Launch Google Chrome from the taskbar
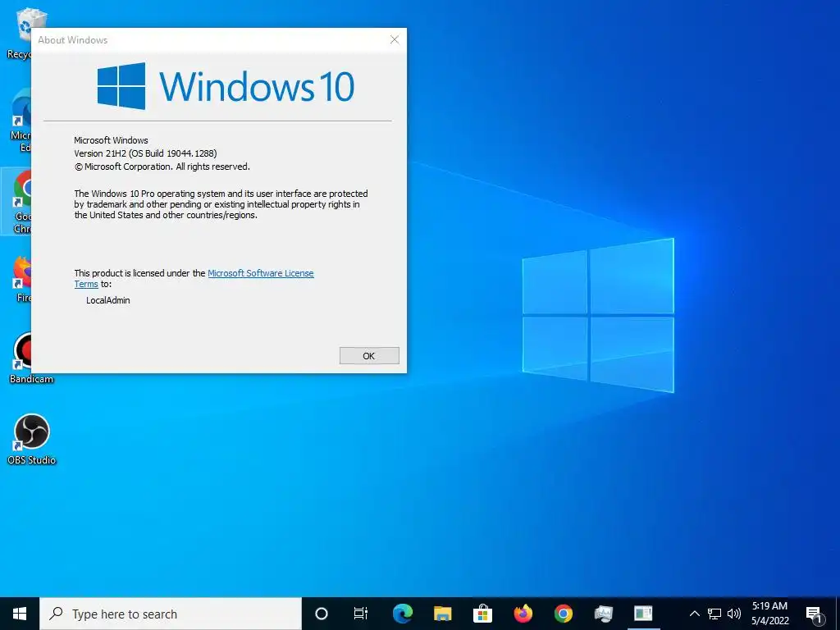This screenshot has width=840, height=630. (563, 614)
